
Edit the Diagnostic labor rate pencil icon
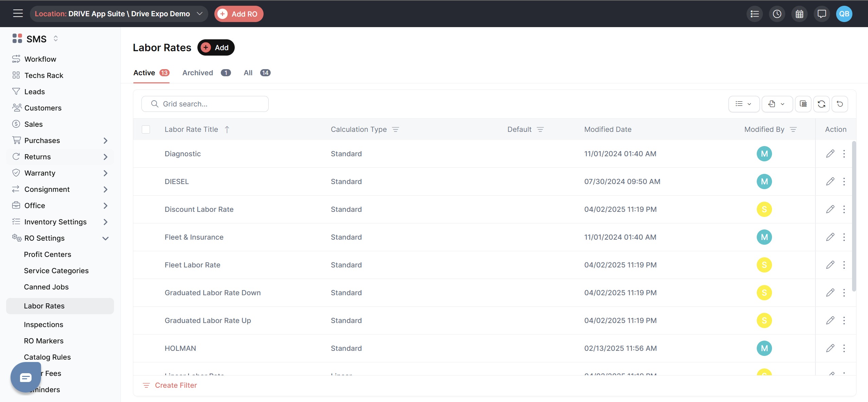pyautogui.click(x=830, y=154)
